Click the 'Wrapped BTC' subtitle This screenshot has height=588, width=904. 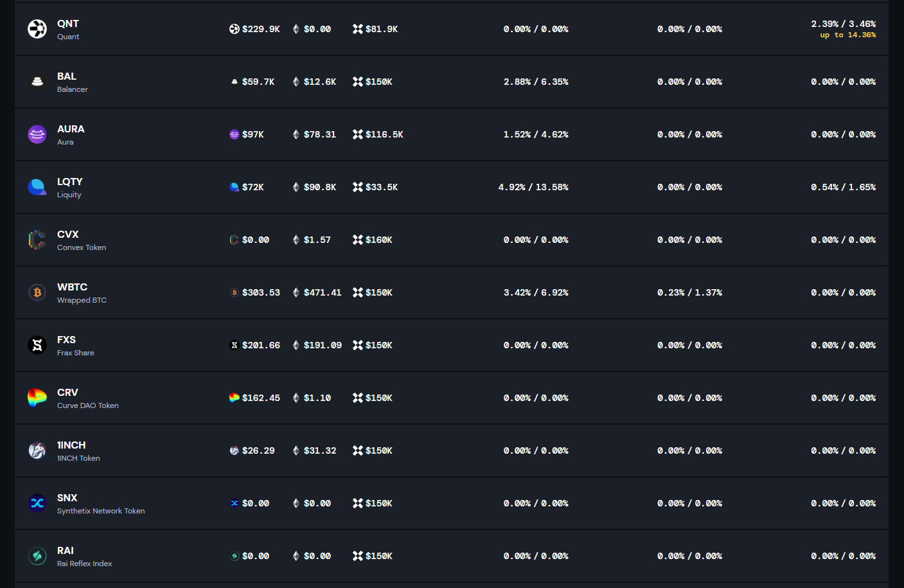pyautogui.click(x=82, y=300)
